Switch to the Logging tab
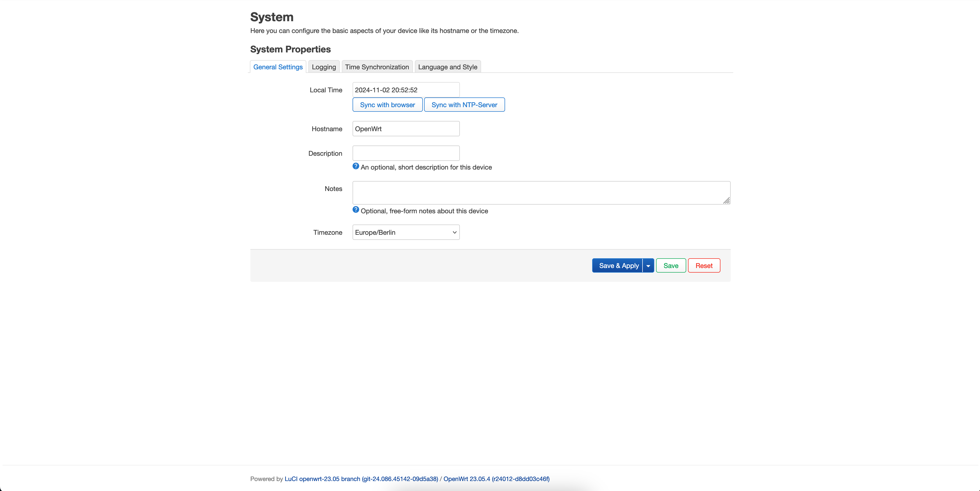Screen dimensions: 980x491 click(324, 67)
